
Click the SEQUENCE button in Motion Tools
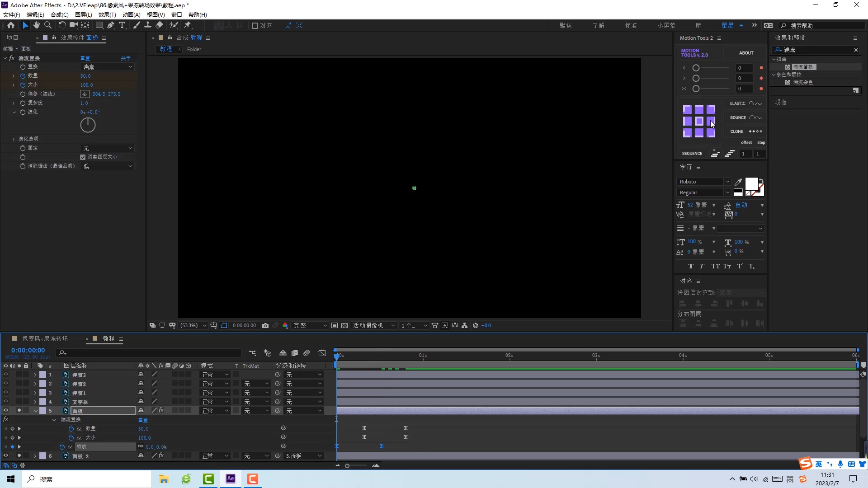692,154
